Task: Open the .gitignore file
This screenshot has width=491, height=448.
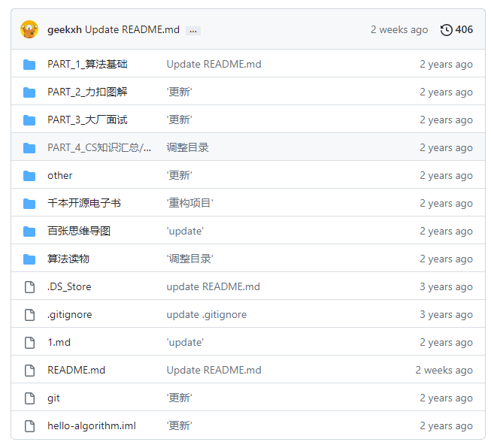Action: click(69, 315)
